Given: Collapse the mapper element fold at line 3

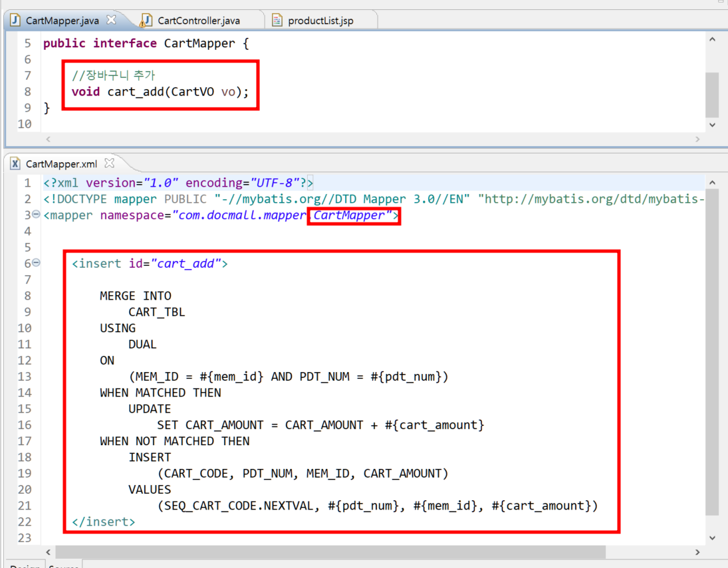Looking at the screenshot, I should 36,215.
